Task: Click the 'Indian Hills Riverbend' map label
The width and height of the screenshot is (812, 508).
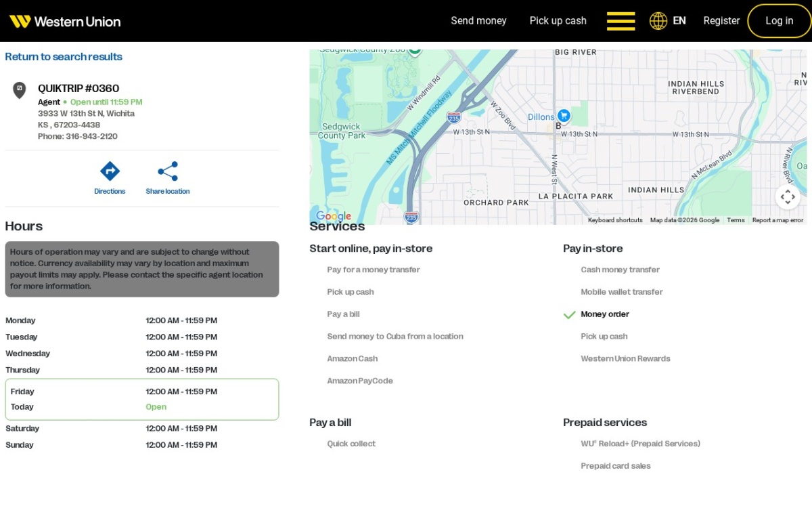Action: [696, 87]
